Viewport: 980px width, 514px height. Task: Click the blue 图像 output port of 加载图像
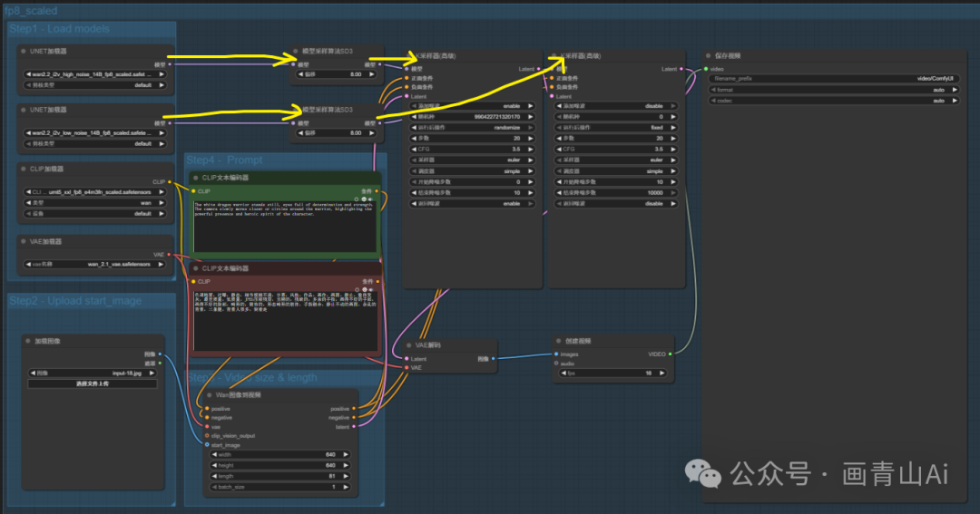(160, 354)
